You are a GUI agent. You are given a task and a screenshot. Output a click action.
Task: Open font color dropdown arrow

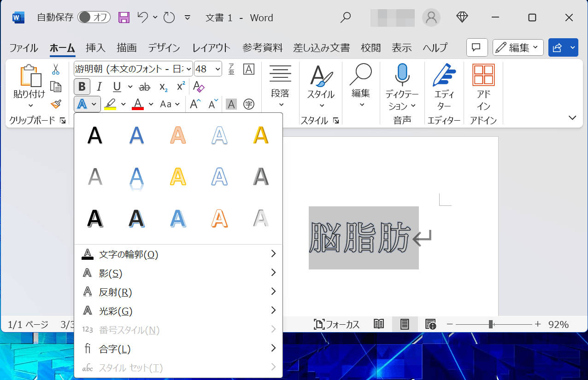click(x=150, y=104)
